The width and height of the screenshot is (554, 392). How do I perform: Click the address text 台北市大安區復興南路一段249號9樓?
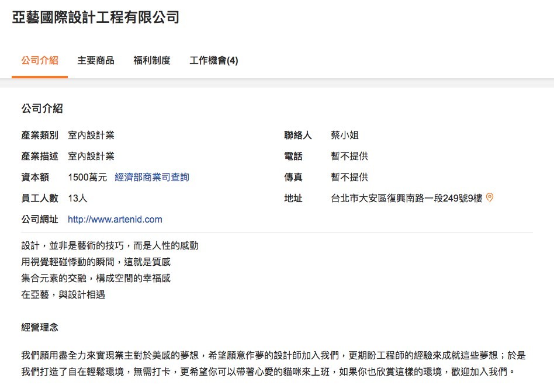(407, 198)
